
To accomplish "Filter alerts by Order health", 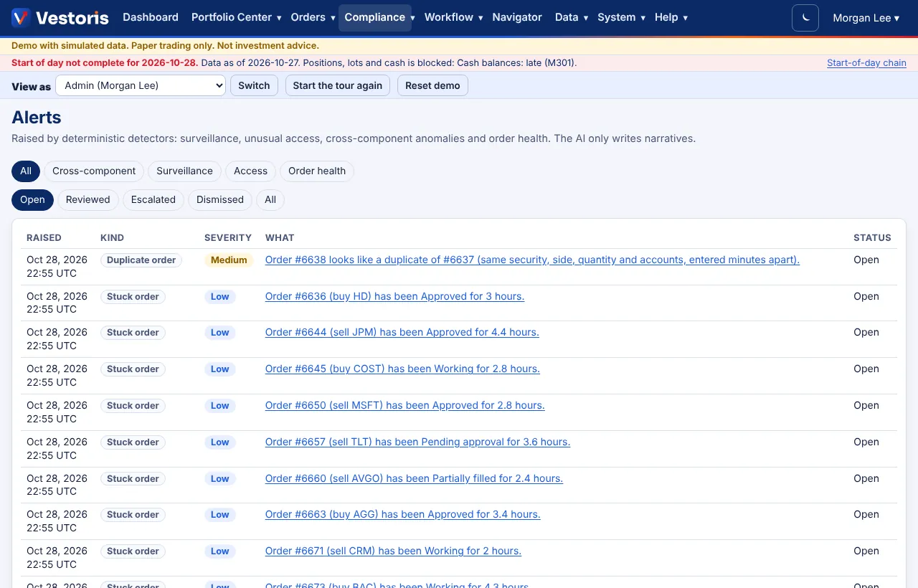I will tap(317, 171).
